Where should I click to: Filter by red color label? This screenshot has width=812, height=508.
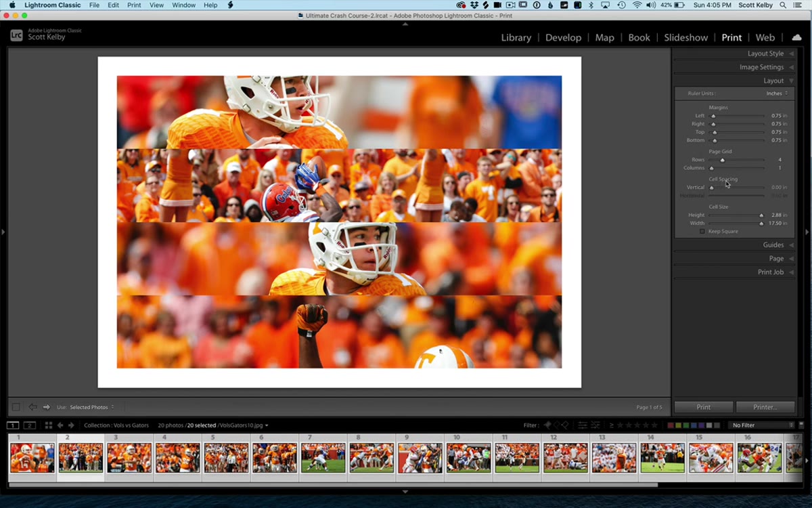pos(671,425)
